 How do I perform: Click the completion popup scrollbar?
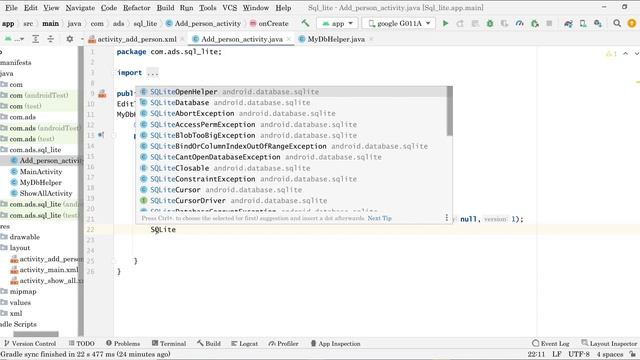(449, 111)
